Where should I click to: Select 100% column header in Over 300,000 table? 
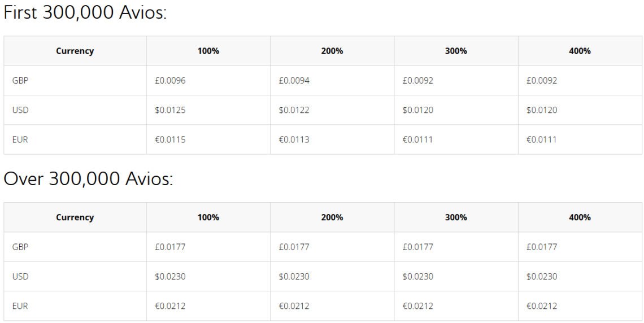point(208,217)
